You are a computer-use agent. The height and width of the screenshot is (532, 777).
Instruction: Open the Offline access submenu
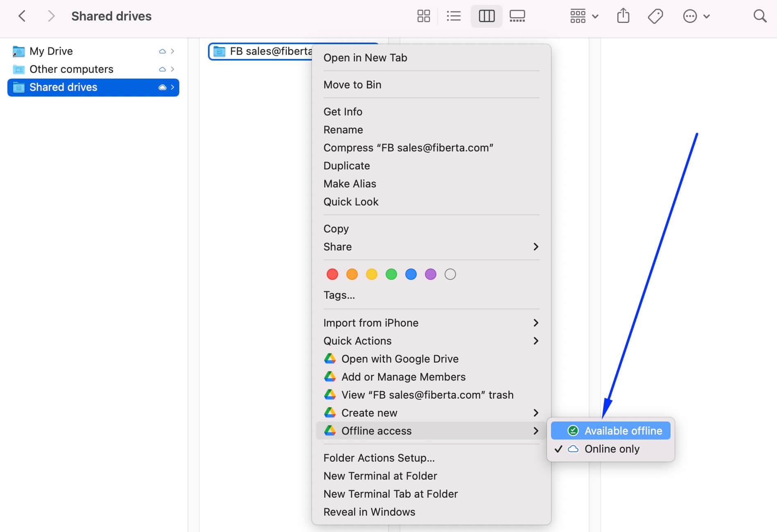pos(431,431)
